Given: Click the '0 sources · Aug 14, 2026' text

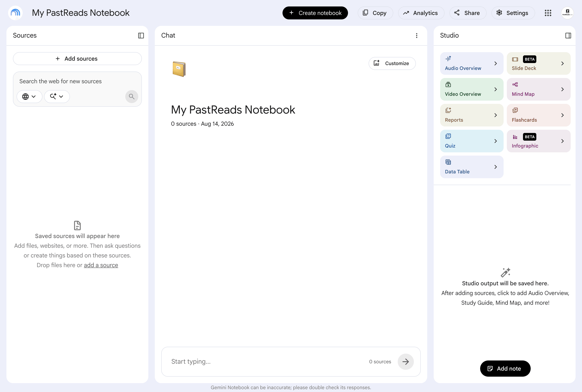Looking at the screenshot, I should coord(202,124).
